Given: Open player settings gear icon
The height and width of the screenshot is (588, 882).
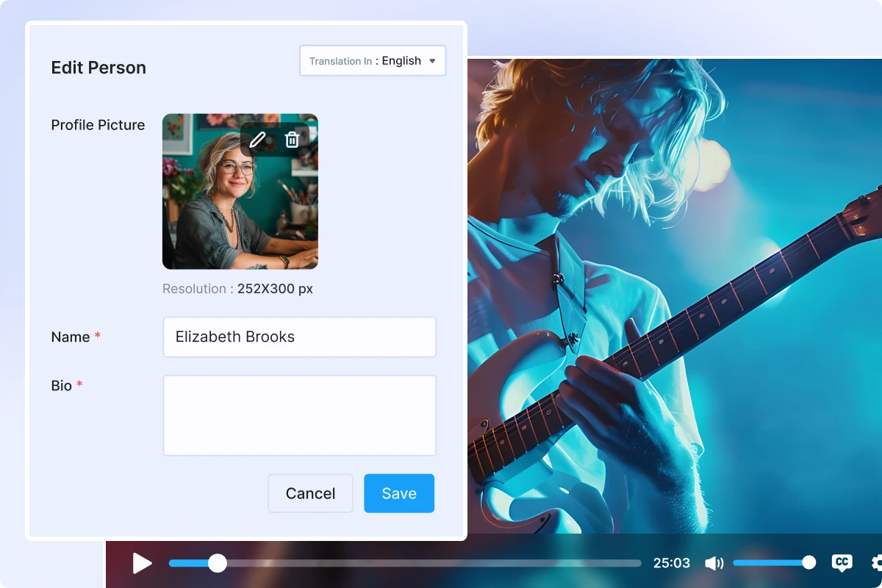Looking at the screenshot, I should tap(876, 563).
